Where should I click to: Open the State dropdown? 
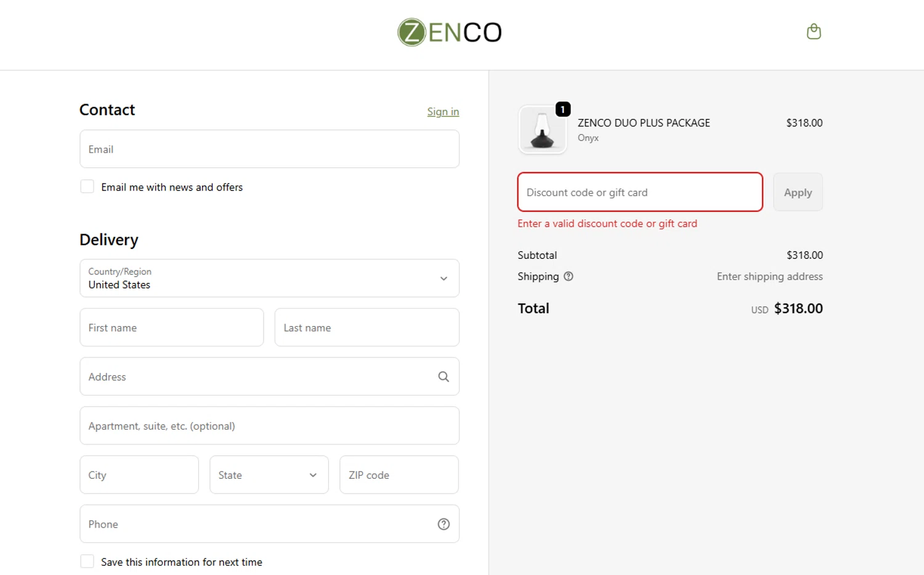269,475
